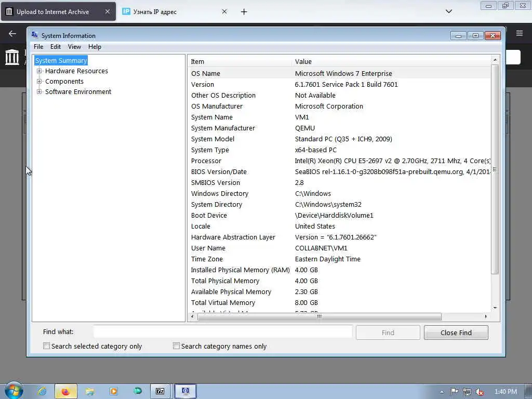Open Windows Explorer from taskbar
The height and width of the screenshot is (399, 532).
(x=89, y=392)
